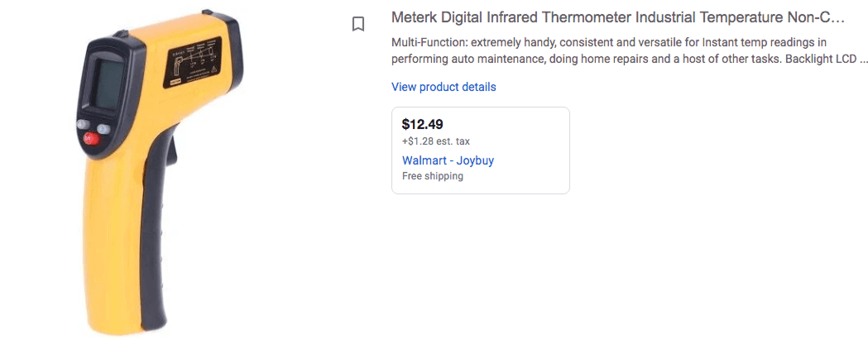868x339 pixels.
Task: Open the Walmart - Joybuy seller link
Action: click(448, 160)
